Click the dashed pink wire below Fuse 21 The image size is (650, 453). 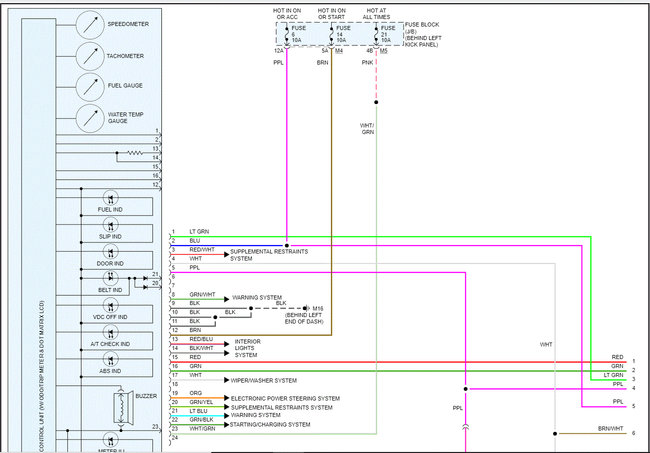click(376, 75)
